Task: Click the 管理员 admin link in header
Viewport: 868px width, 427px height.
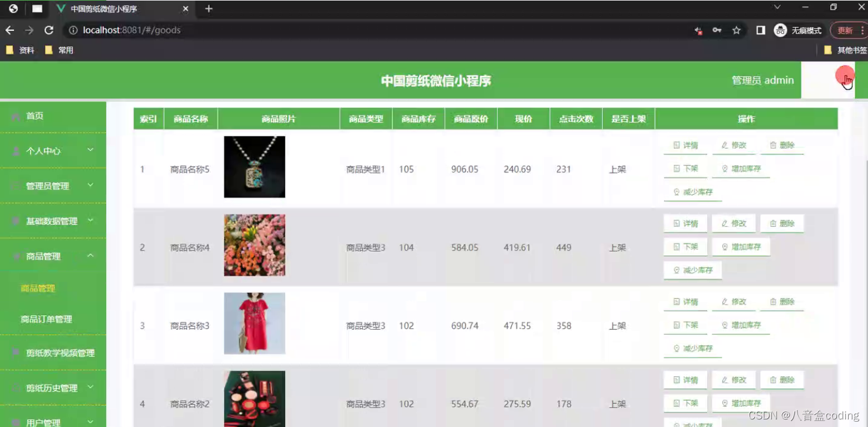Action: (762, 80)
